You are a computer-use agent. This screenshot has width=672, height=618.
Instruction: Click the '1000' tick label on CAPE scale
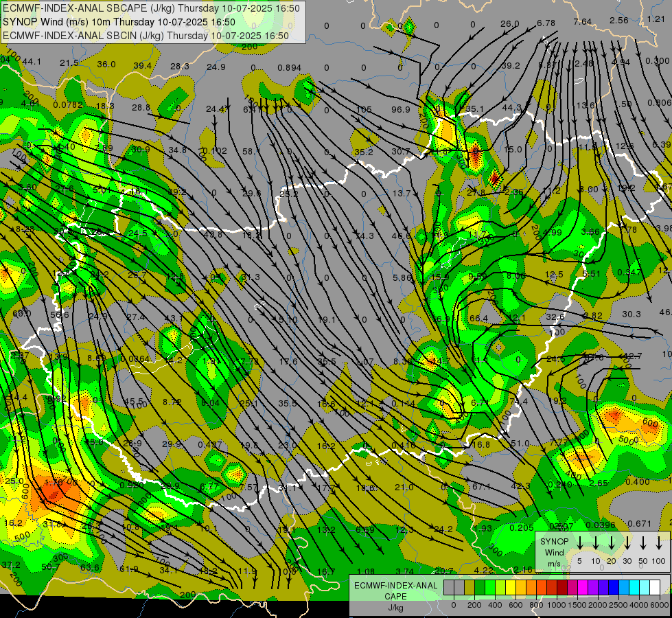pyautogui.click(x=557, y=605)
